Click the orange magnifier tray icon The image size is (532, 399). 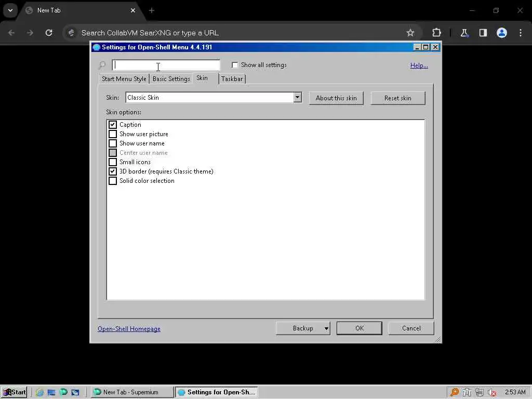pyautogui.click(x=454, y=392)
